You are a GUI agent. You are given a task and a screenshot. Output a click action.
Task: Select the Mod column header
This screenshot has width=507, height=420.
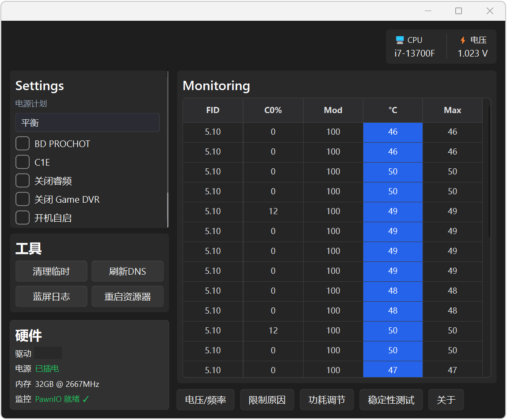pyautogui.click(x=333, y=110)
